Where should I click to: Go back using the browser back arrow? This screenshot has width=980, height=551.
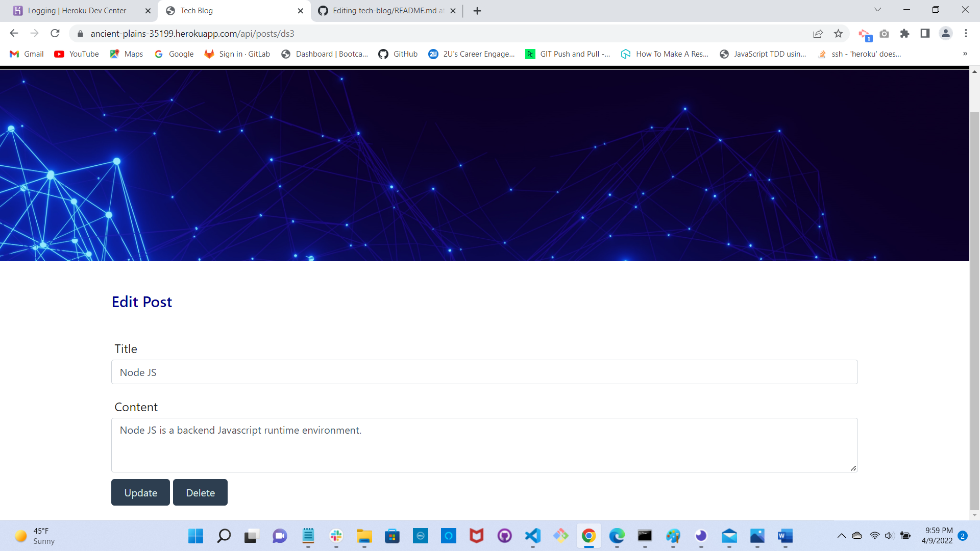point(14,34)
